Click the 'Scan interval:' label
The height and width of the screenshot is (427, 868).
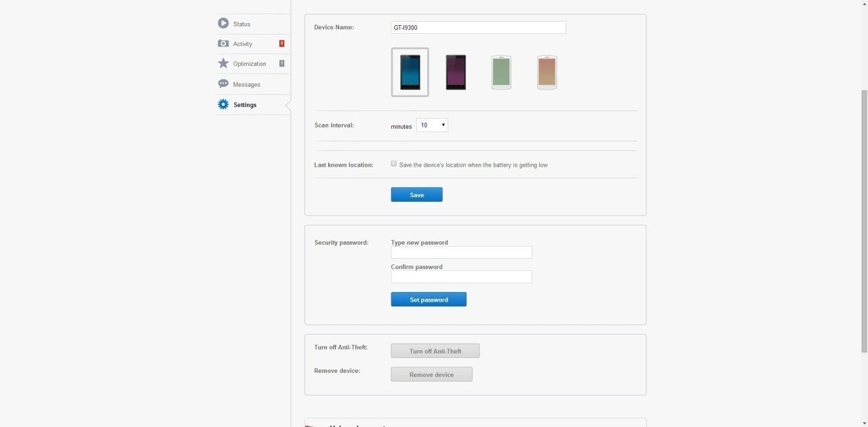click(334, 125)
